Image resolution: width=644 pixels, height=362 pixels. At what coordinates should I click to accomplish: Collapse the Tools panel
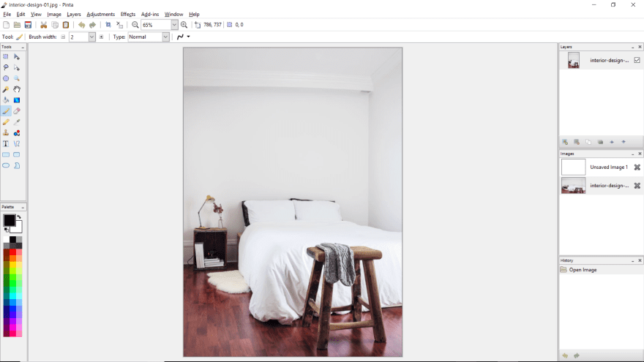tap(23, 48)
